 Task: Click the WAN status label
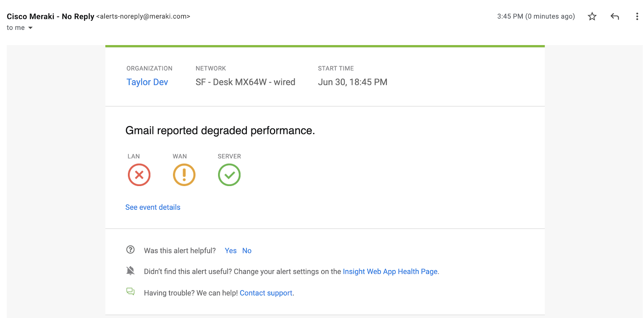pos(180,156)
